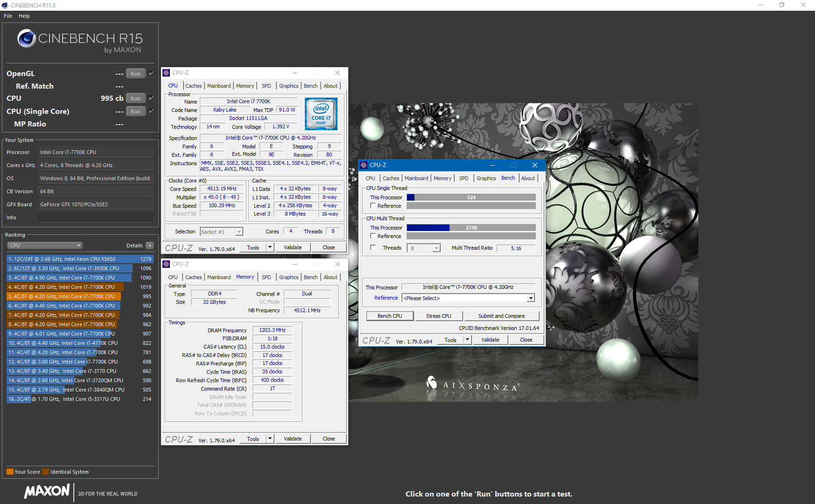Click the Tools button in the top CPU-Z window

coord(253,247)
